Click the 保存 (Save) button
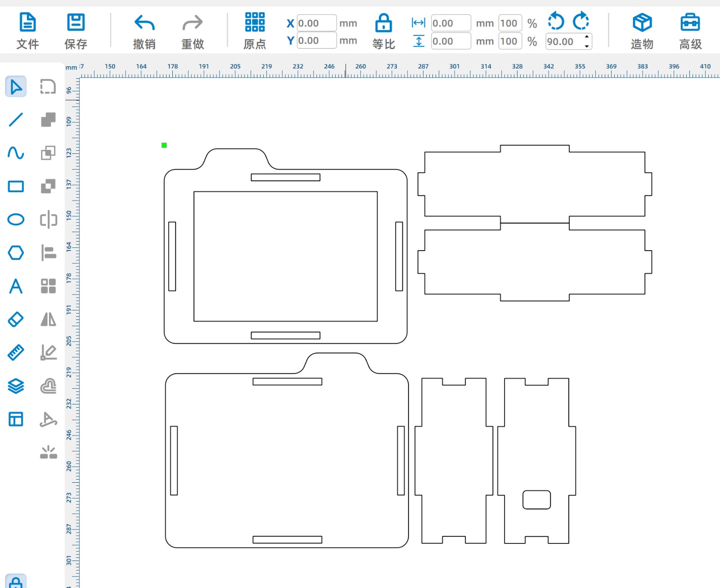 coord(76,31)
